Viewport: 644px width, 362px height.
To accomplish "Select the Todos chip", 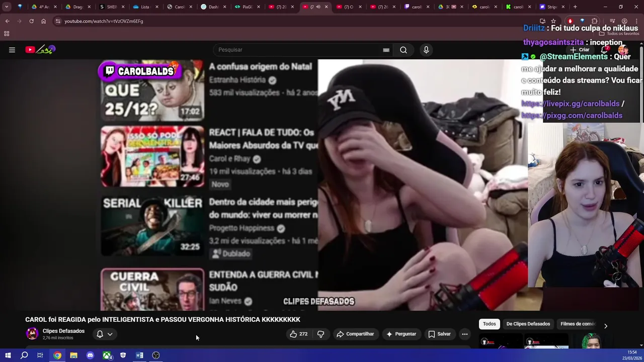I will pyautogui.click(x=489, y=324).
